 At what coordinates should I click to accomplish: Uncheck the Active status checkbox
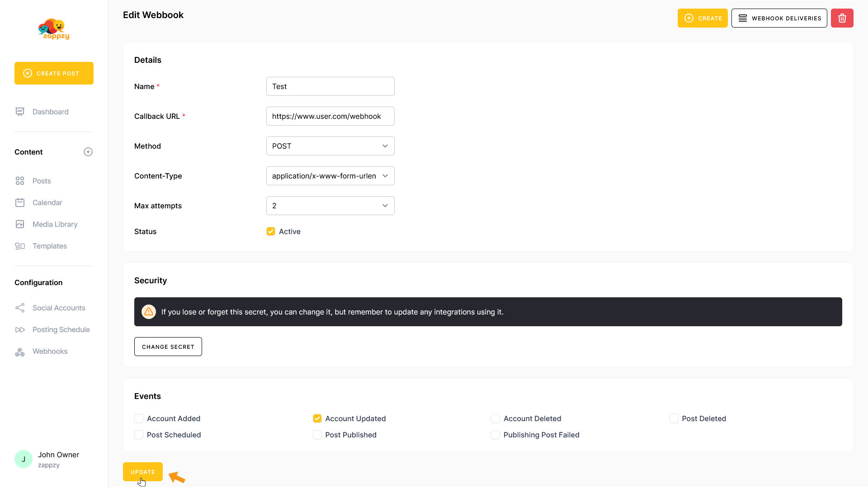[271, 231]
